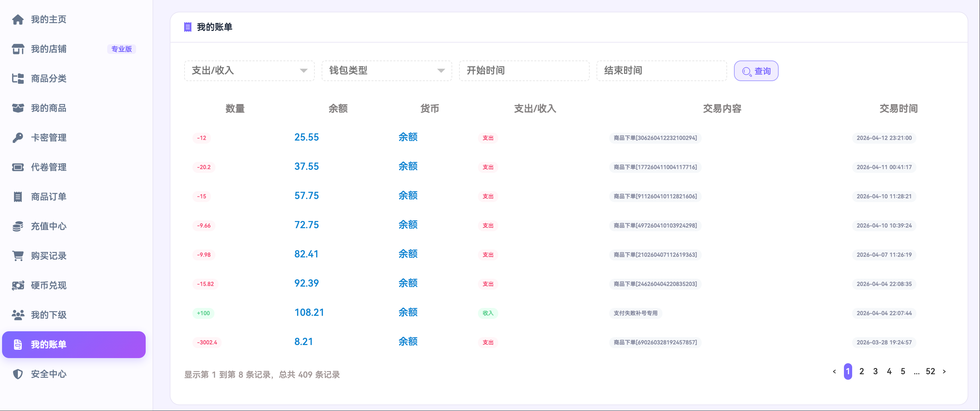
Task: Open 购买记录 via the shopping cart icon
Action: (18, 256)
